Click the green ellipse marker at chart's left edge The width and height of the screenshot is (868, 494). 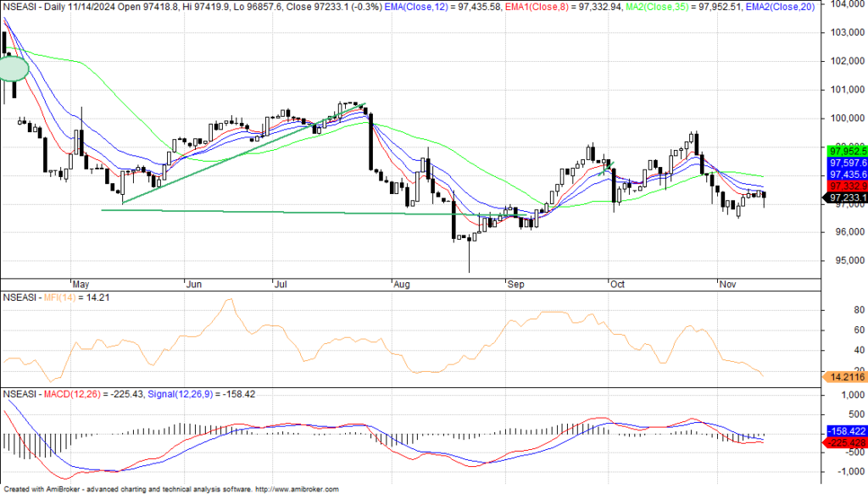[x=14, y=69]
